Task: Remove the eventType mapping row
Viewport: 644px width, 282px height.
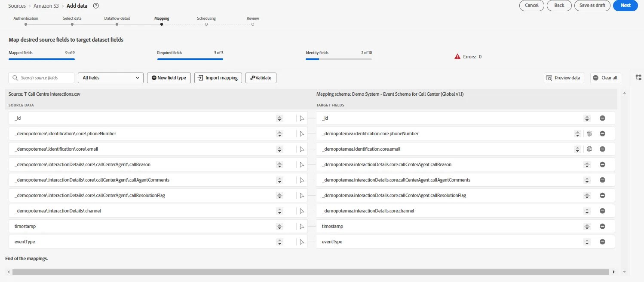Action: [x=602, y=242]
